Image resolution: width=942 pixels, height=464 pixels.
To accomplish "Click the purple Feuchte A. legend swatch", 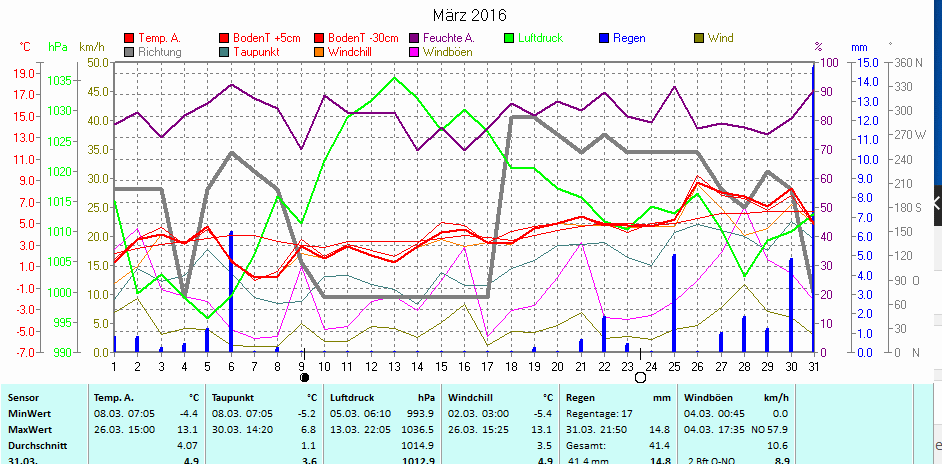I will pos(414,38).
